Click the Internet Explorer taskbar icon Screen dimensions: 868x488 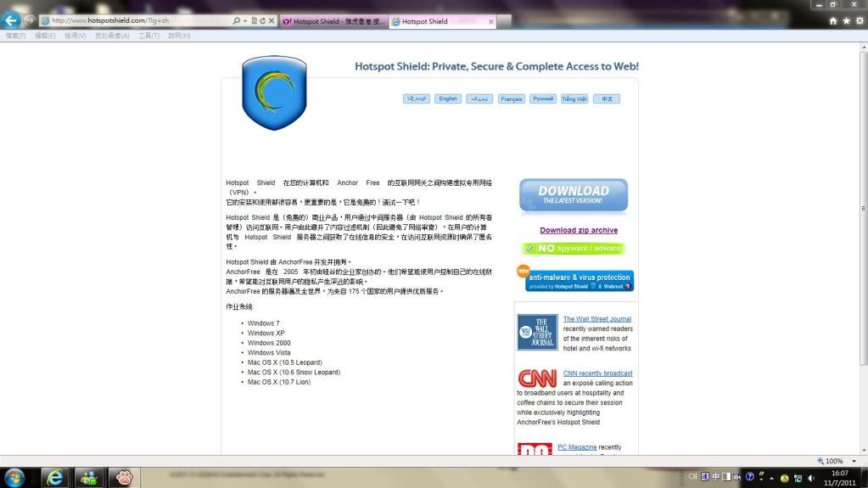(55, 478)
